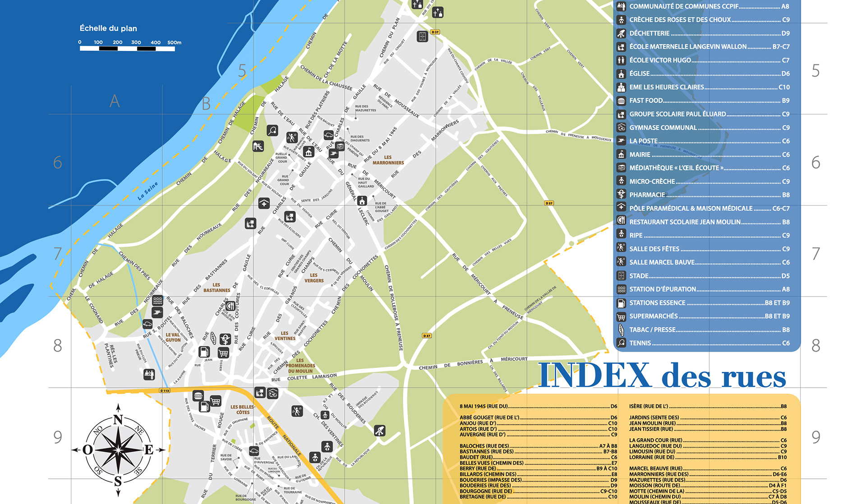
Task: Click the INDEX des rues heading
Action: tap(662, 376)
